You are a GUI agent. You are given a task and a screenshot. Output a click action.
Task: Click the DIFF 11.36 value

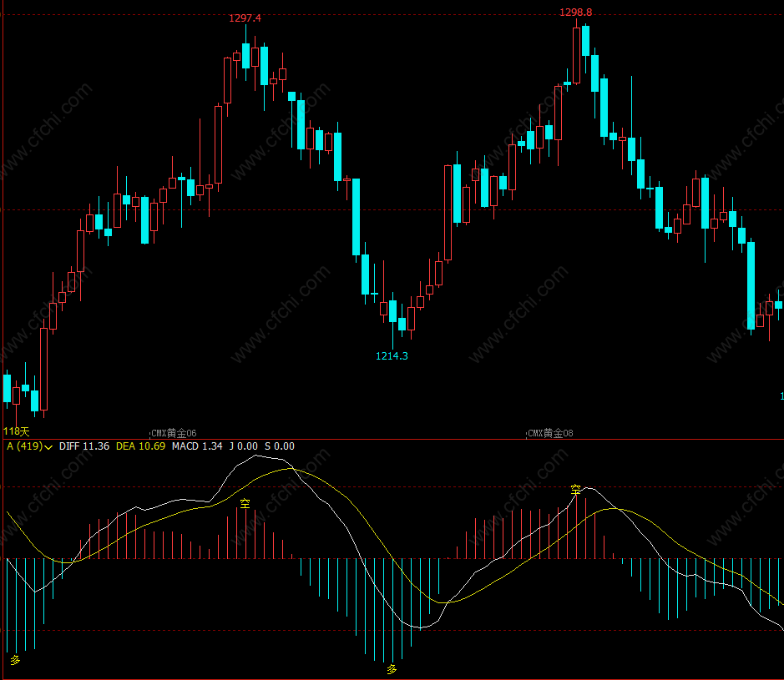point(84,446)
